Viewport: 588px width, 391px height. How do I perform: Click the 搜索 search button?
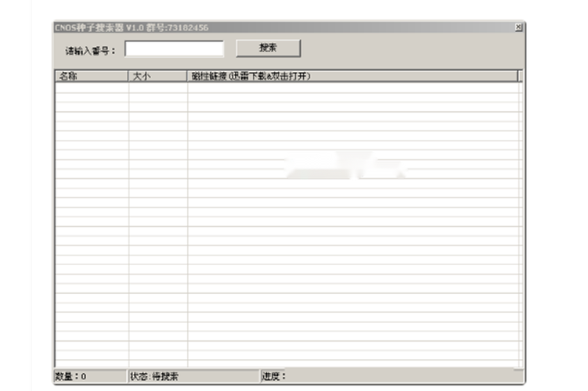[268, 48]
